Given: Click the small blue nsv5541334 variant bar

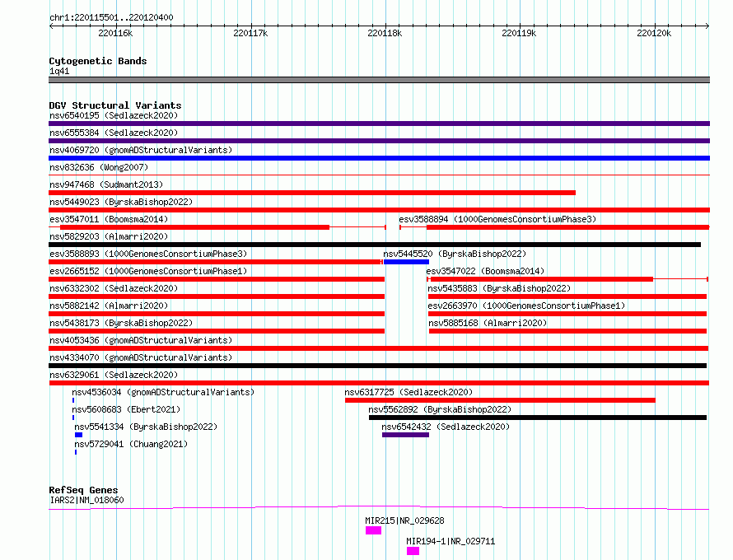Looking at the screenshot, I should pos(78,435).
